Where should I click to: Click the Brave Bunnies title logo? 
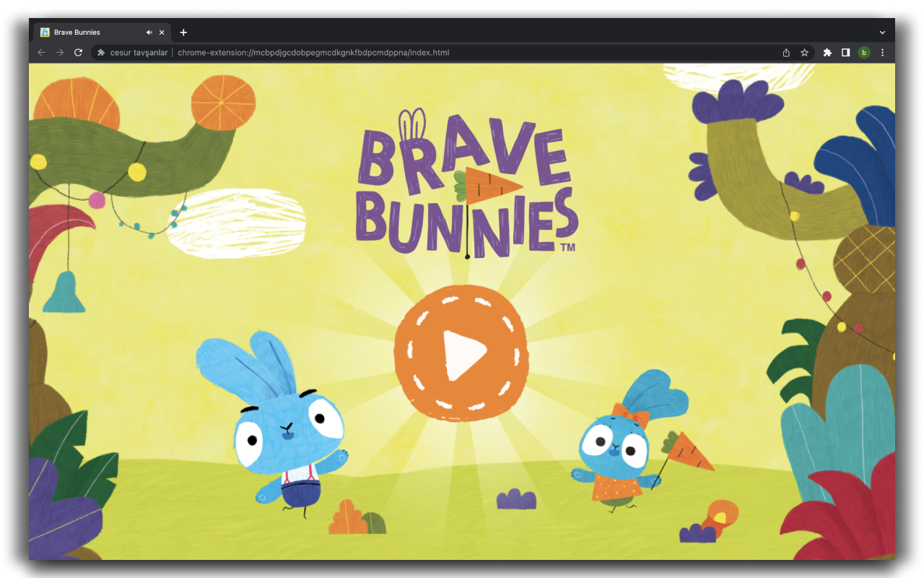[x=468, y=184]
